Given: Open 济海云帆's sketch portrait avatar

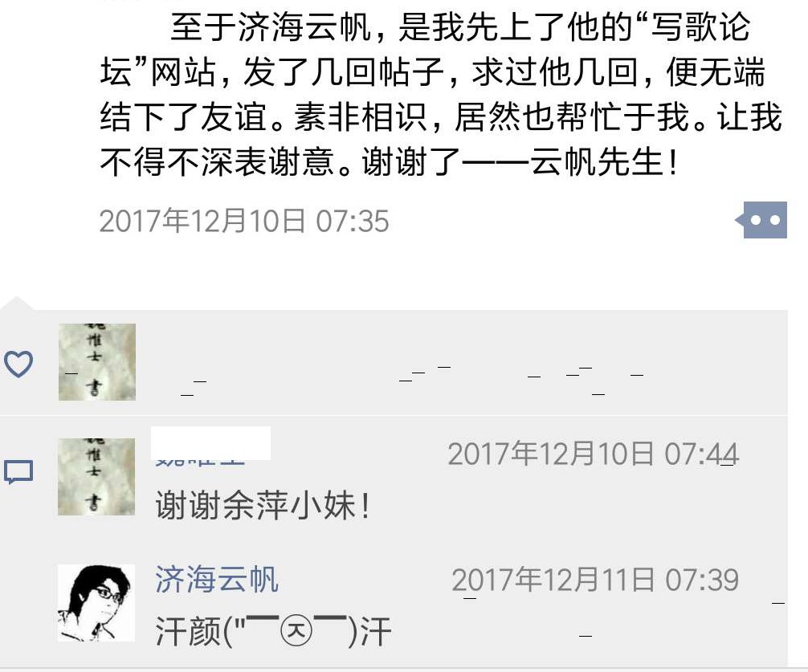Looking at the screenshot, I should (x=96, y=602).
